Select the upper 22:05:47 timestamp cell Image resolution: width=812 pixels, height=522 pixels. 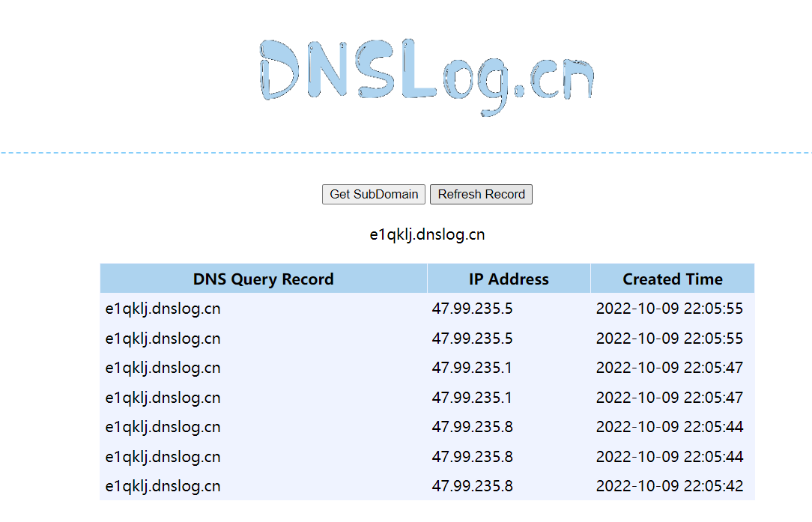coord(670,368)
